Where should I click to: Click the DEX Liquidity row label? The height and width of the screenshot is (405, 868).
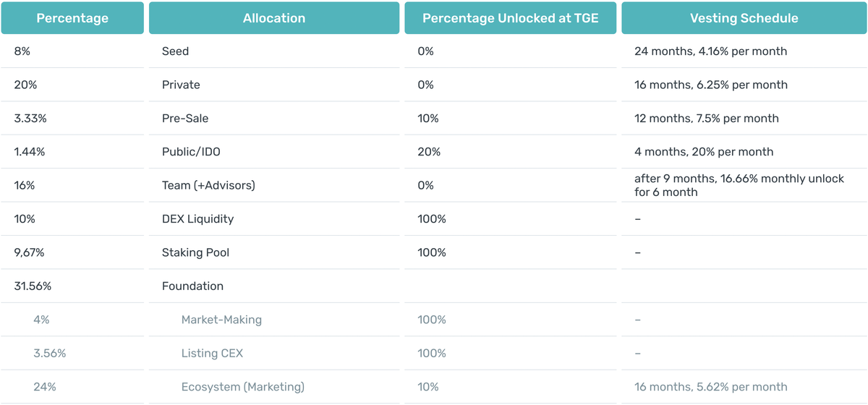point(197,218)
